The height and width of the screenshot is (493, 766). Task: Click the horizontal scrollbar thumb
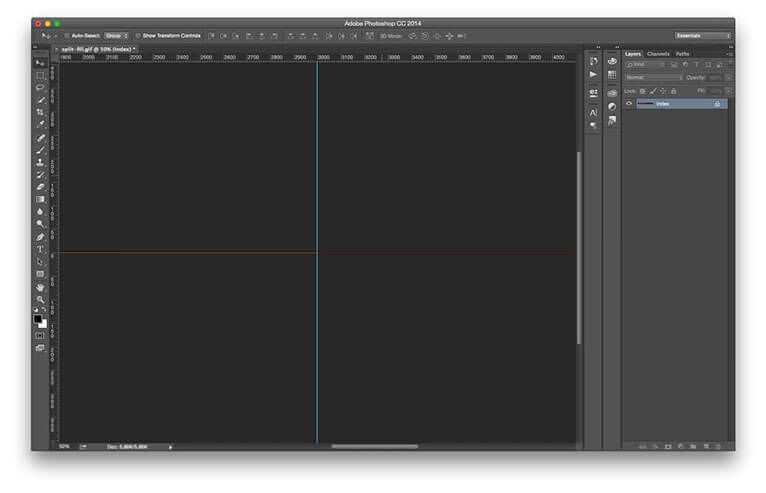point(375,446)
